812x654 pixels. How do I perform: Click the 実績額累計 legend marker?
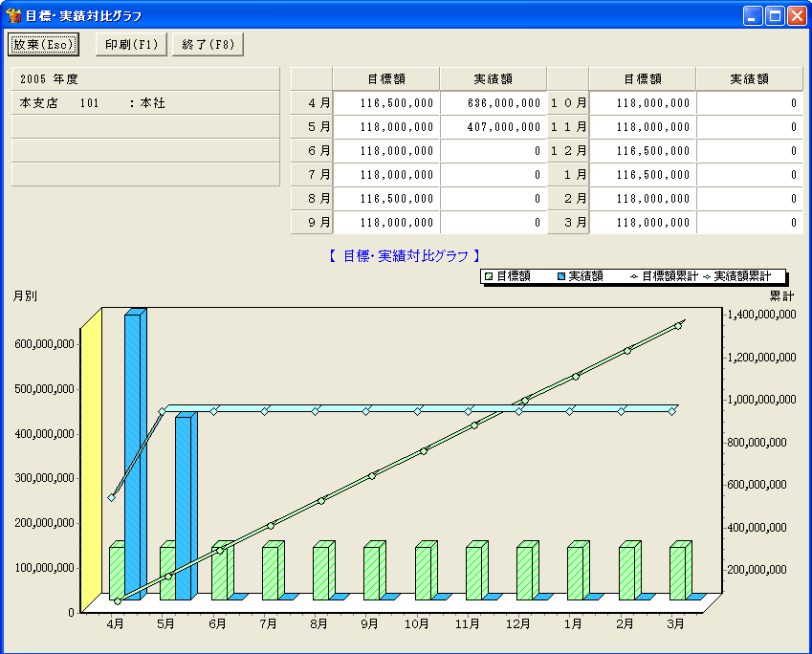point(707,277)
